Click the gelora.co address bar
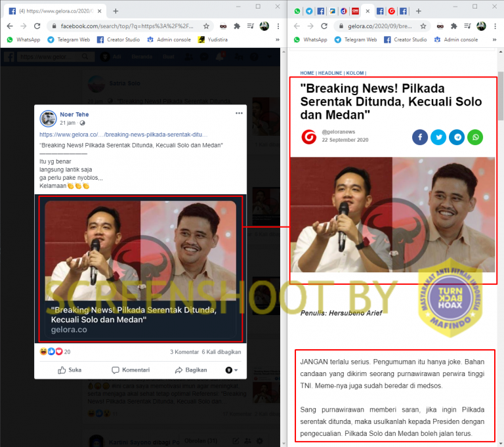Viewport: 504px width, 447px height. (383, 26)
